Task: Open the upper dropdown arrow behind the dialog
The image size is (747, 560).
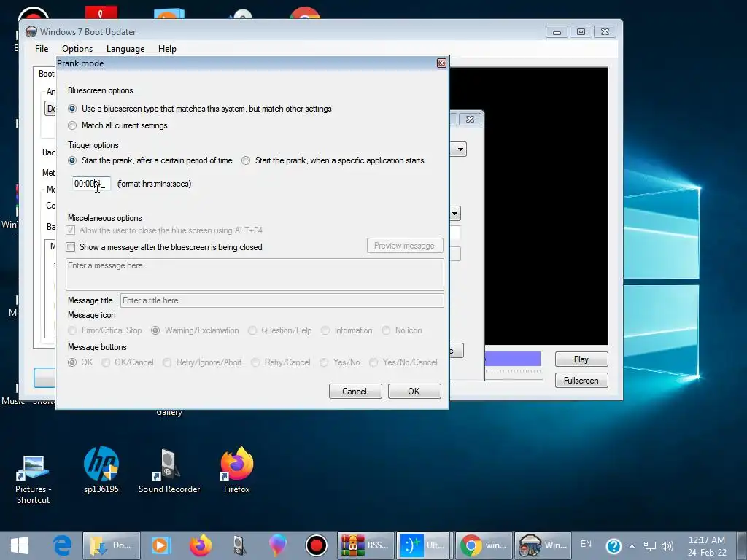Action: (460, 149)
